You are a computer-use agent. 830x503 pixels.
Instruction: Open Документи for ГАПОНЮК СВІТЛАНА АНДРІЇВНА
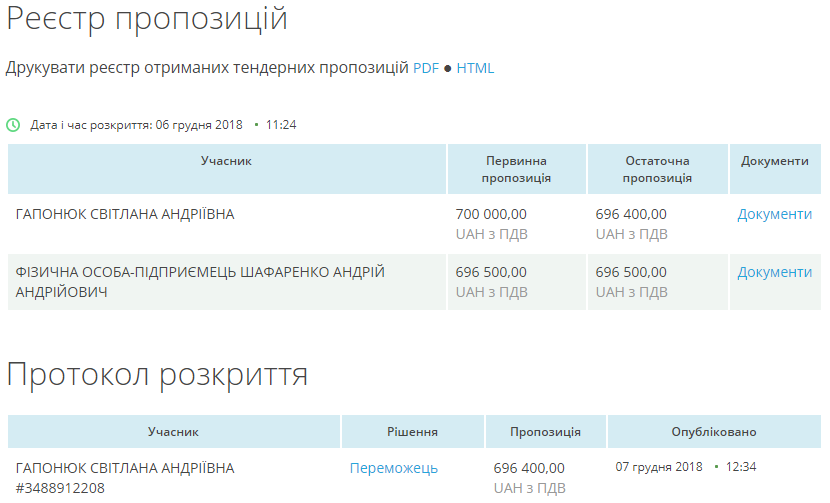pos(774,214)
